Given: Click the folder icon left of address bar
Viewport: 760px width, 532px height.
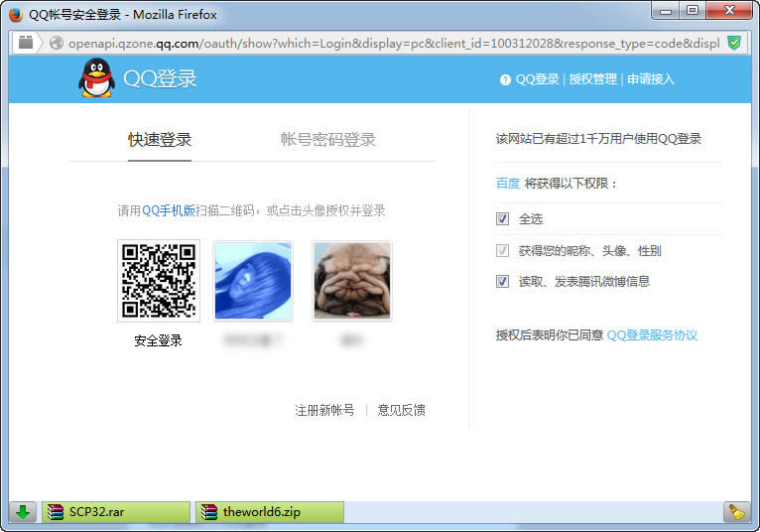Looking at the screenshot, I should point(26,43).
